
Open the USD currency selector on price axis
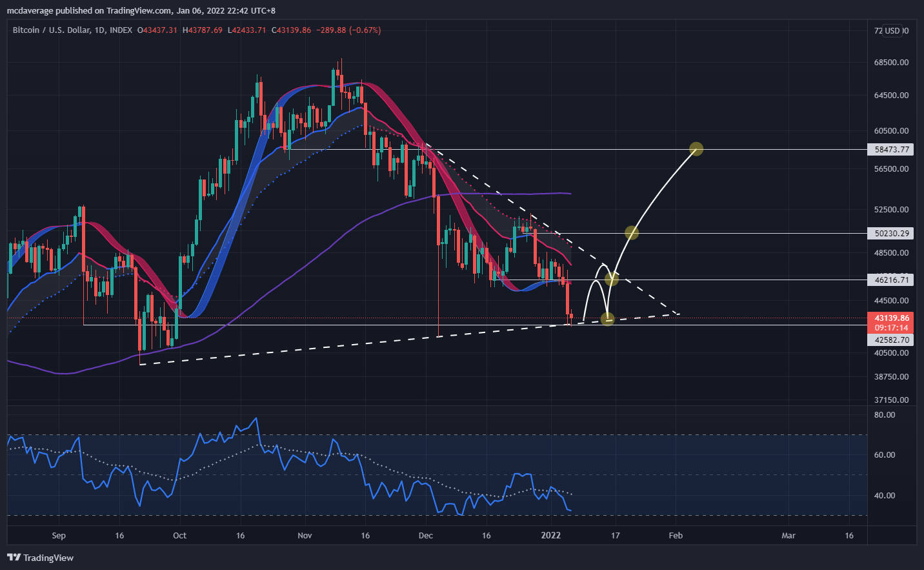pyautogui.click(x=892, y=30)
